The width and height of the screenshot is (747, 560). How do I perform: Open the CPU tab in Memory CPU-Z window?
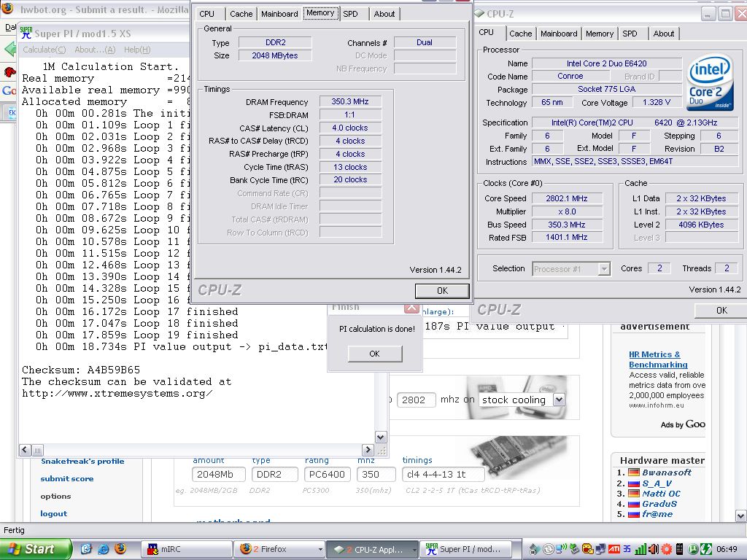[x=206, y=14]
